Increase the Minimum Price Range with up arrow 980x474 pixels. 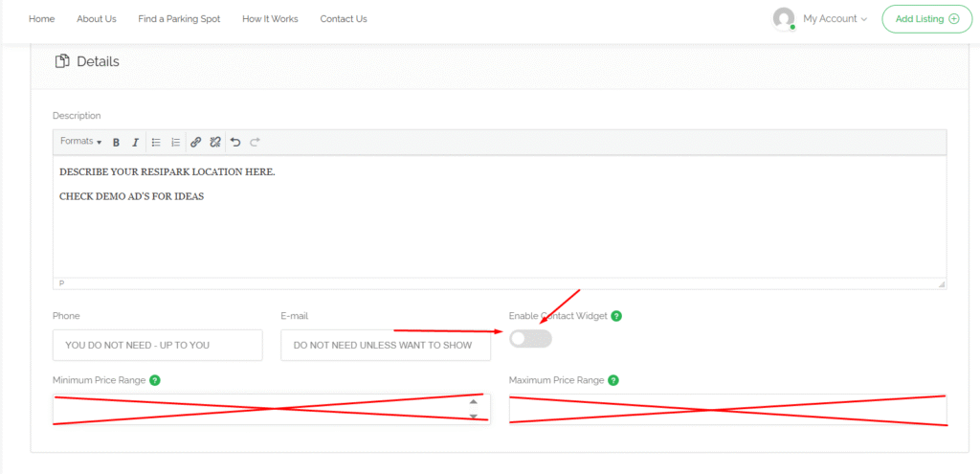tap(473, 402)
